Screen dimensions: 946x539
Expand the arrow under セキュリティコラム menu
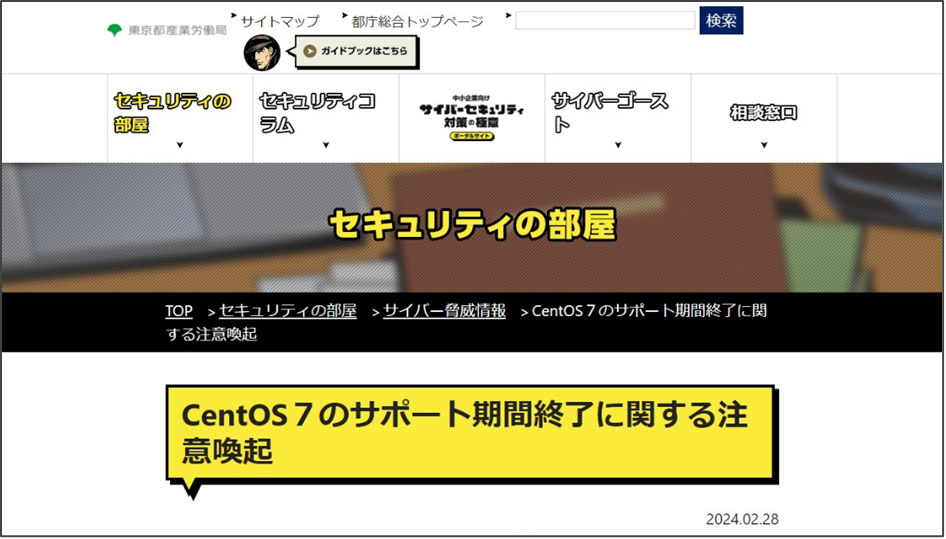pos(326,146)
